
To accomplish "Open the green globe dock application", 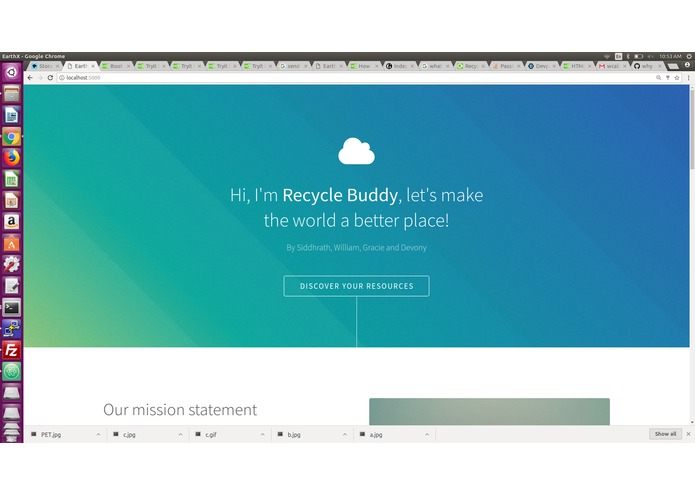I will tap(12, 371).
